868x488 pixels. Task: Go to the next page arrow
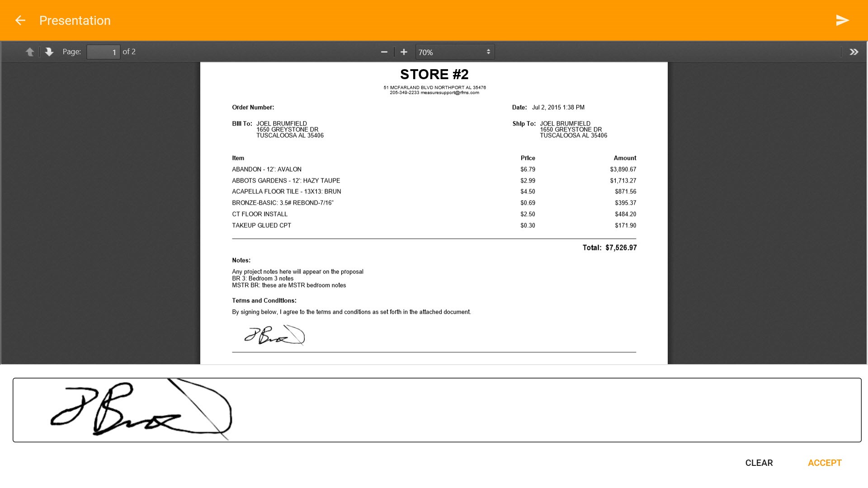pos(49,52)
